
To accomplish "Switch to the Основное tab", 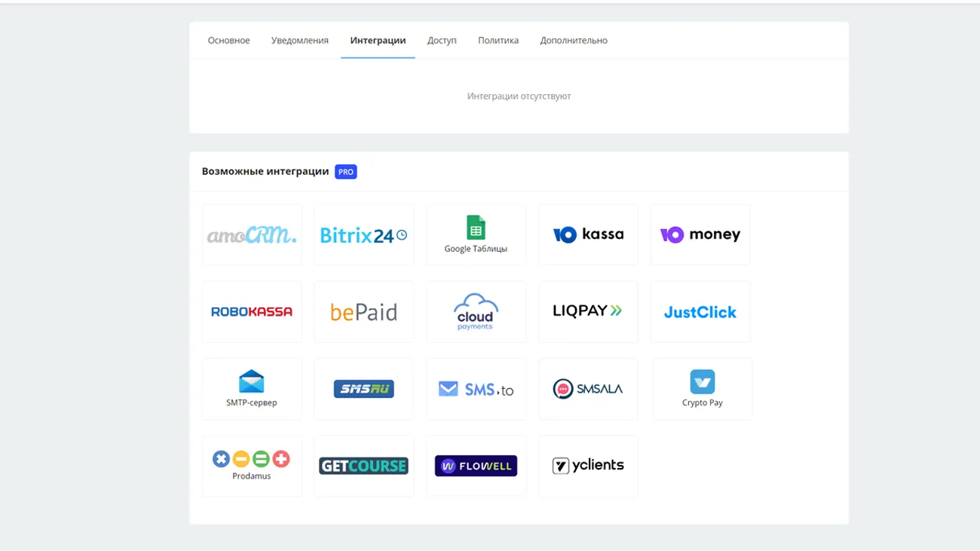I will pos(228,41).
